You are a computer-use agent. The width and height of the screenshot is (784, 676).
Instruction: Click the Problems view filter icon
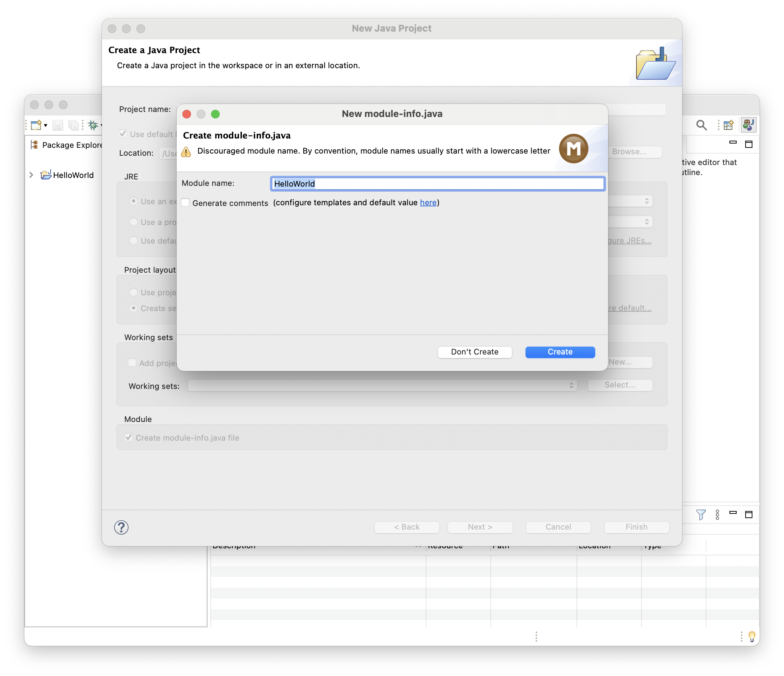[x=700, y=515]
